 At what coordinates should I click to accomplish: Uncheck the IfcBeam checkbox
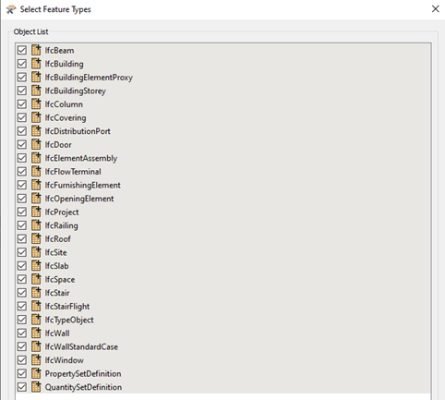(x=22, y=50)
